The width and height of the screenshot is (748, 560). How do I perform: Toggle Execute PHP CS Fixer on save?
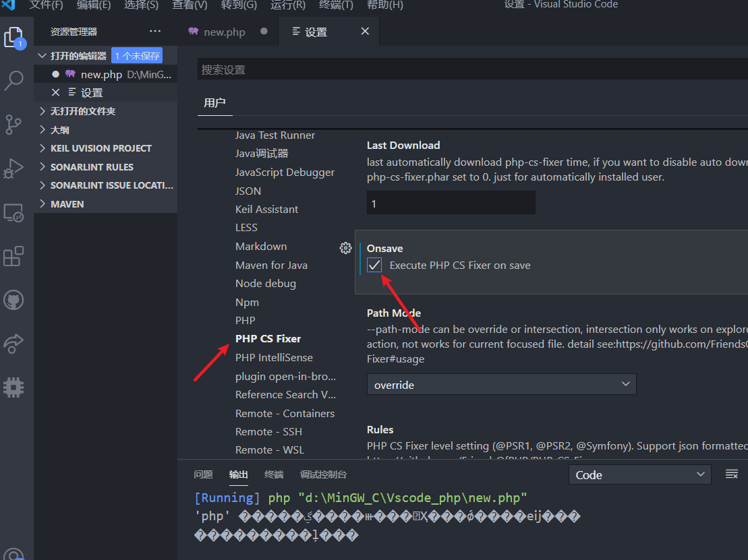pos(374,265)
